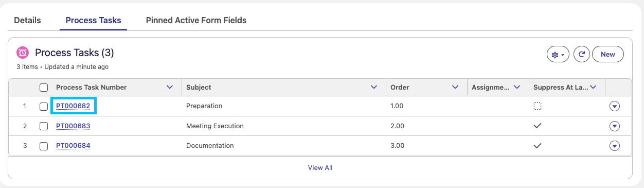Open the Subject column dropdown arrow
The height and width of the screenshot is (188, 644).
tap(374, 88)
